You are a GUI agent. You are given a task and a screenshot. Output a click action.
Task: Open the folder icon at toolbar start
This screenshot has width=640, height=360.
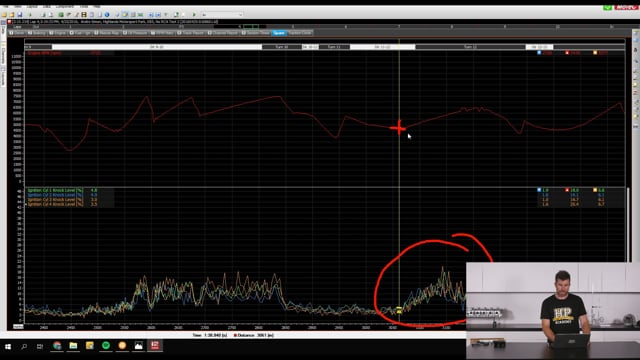4,15
